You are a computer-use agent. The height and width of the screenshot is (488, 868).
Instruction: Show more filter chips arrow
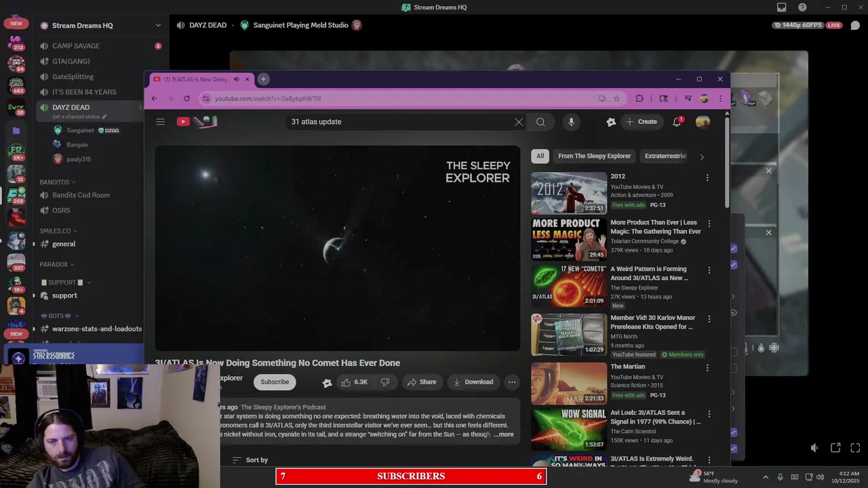702,157
